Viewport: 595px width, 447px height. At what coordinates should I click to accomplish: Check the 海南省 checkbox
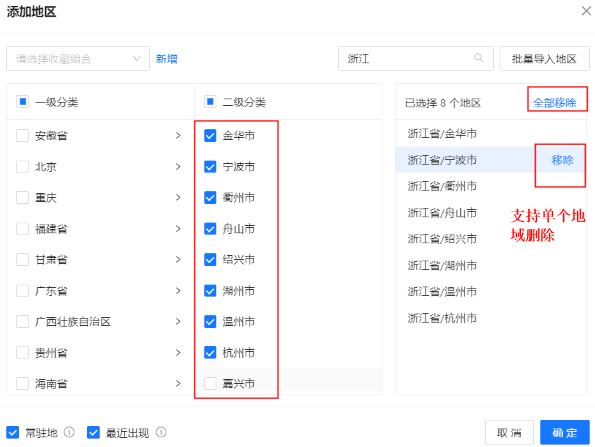tap(22, 384)
